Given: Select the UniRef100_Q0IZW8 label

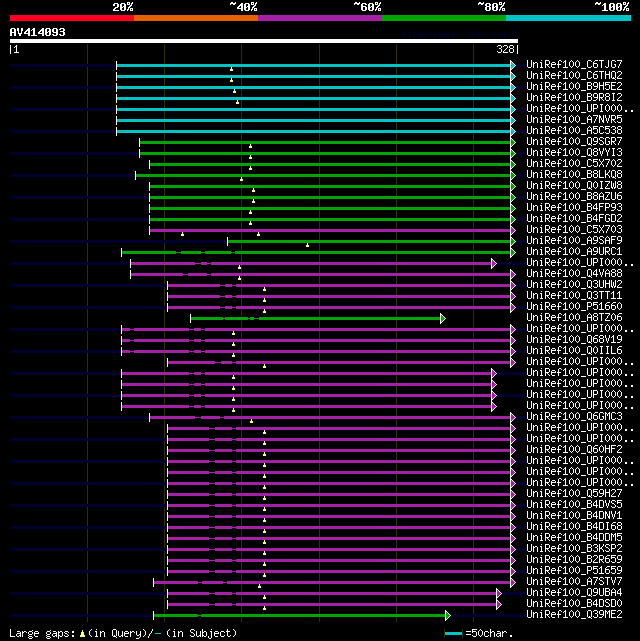Looking at the screenshot, I should click(574, 186).
